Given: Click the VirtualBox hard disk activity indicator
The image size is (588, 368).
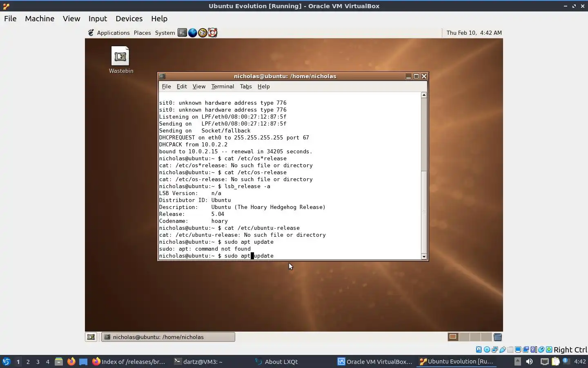Looking at the screenshot, I should pos(479,350).
